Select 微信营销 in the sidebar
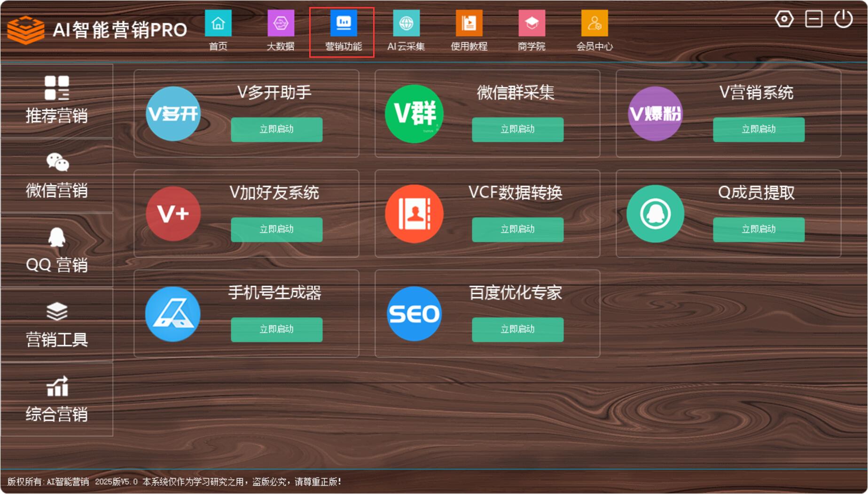Viewport: 868px width, 494px height. click(57, 176)
